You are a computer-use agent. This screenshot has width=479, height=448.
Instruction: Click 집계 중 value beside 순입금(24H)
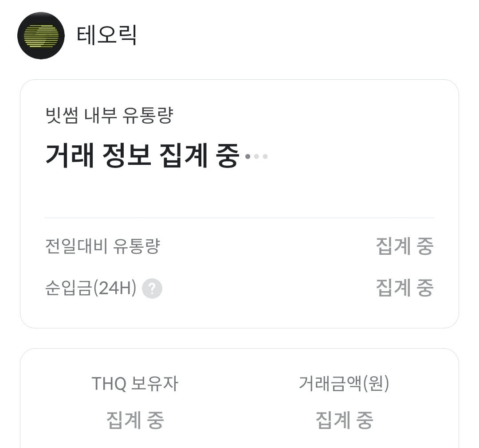[404, 288]
